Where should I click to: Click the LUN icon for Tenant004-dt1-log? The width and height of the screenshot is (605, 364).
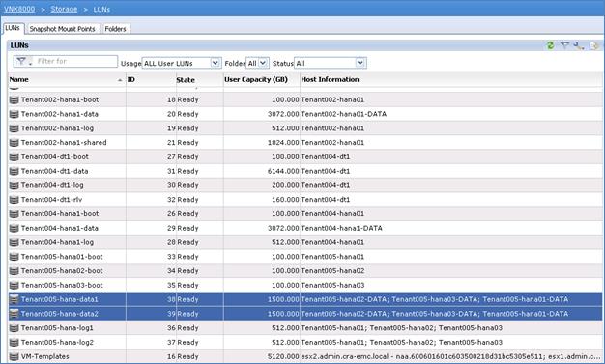coord(14,185)
